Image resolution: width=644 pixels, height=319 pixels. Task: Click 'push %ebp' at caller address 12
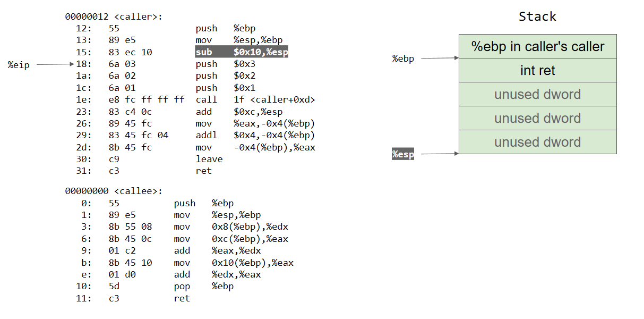coord(226,28)
